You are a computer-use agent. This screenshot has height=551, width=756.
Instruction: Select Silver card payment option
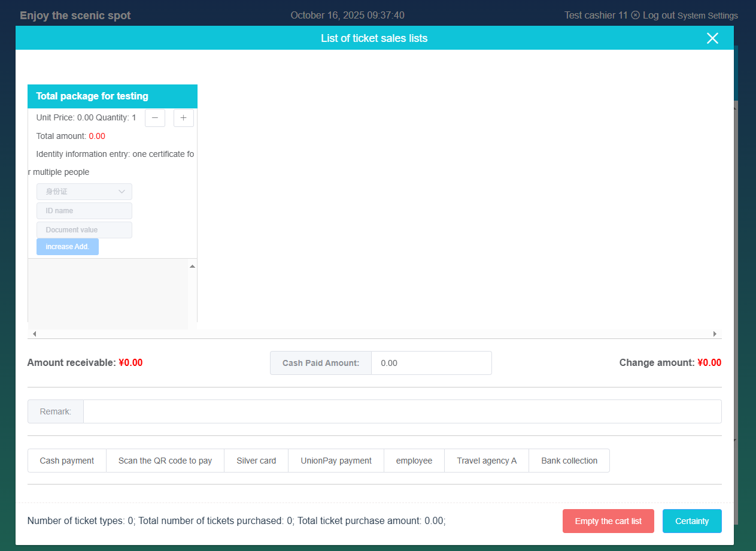[256, 461]
